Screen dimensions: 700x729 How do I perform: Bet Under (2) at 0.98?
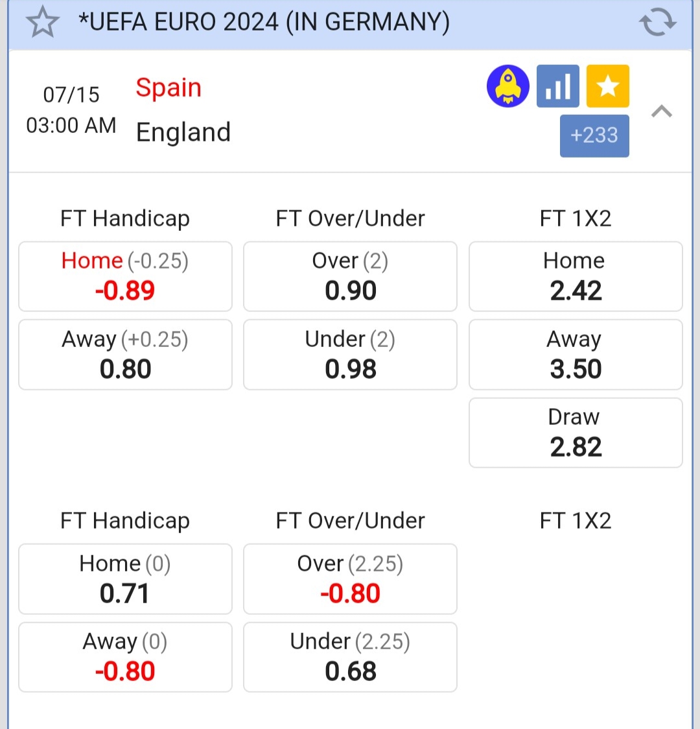(350, 355)
